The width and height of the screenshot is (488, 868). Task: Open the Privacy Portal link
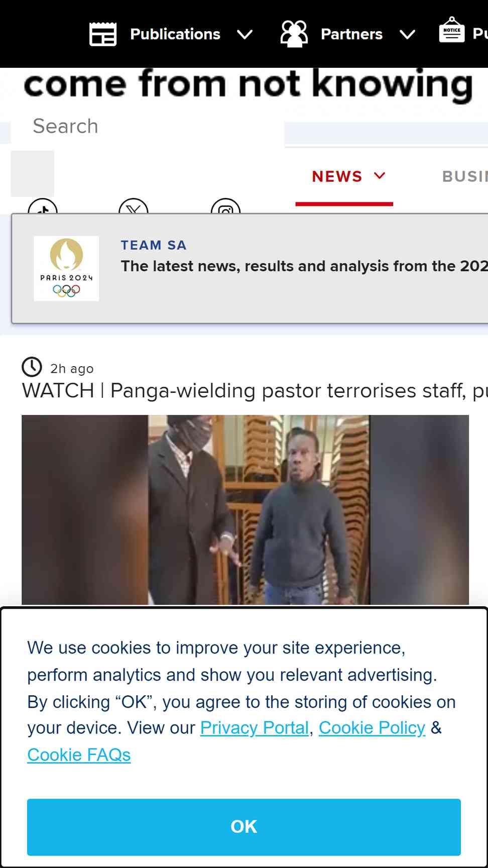[255, 728]
